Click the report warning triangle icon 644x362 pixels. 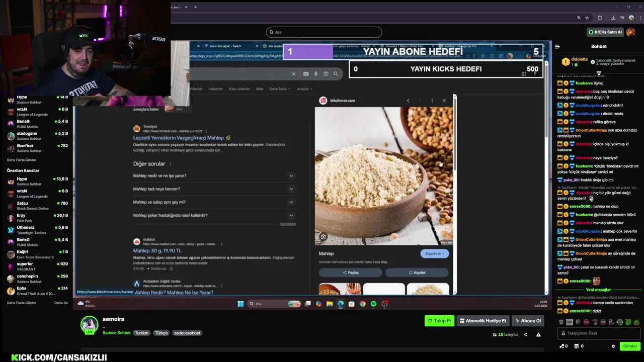coord(538,334)
